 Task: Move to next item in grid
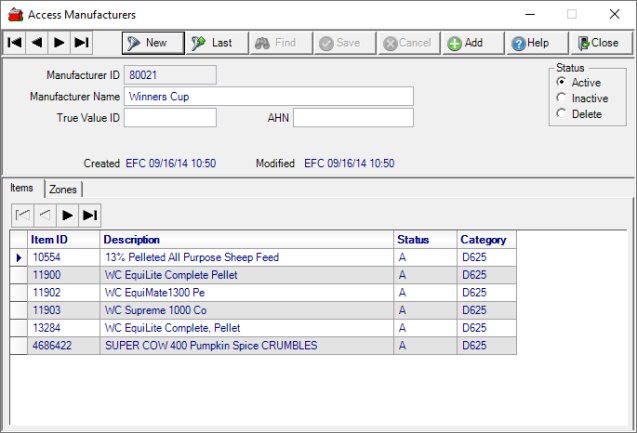click(67, 215)
